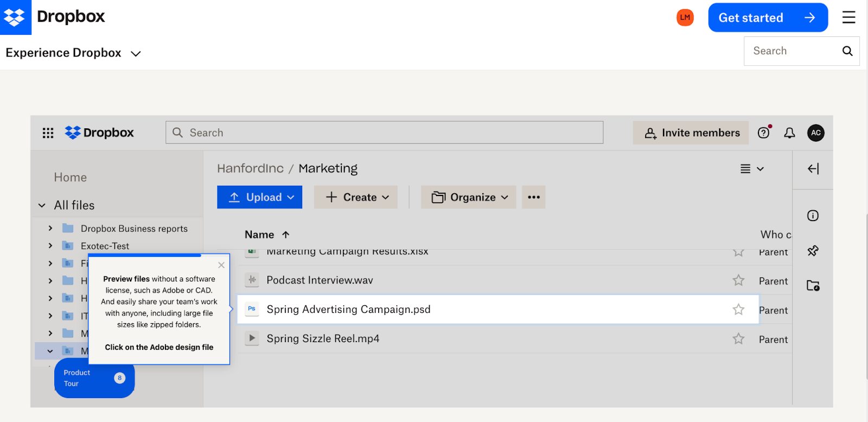Screen dimensions: 868x422
Task: Open Experience Dropbox menu
Action: point(73,53)
